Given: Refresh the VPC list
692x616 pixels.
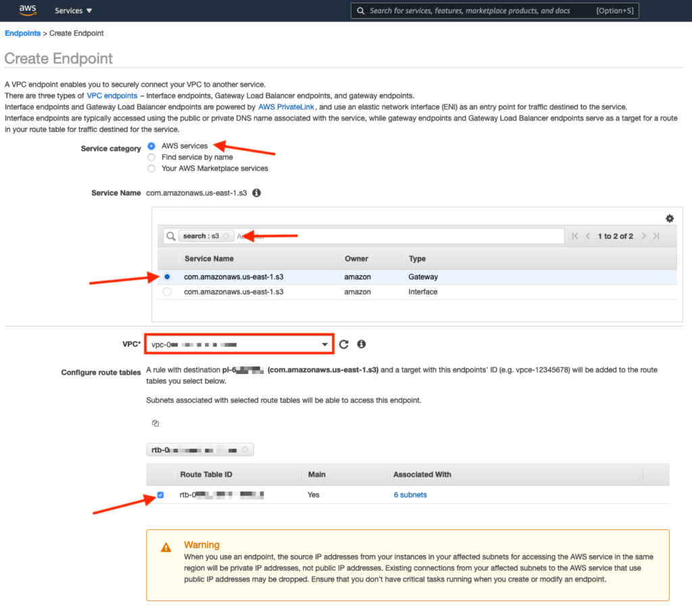Looking at the screenshot, I should 344,344.
